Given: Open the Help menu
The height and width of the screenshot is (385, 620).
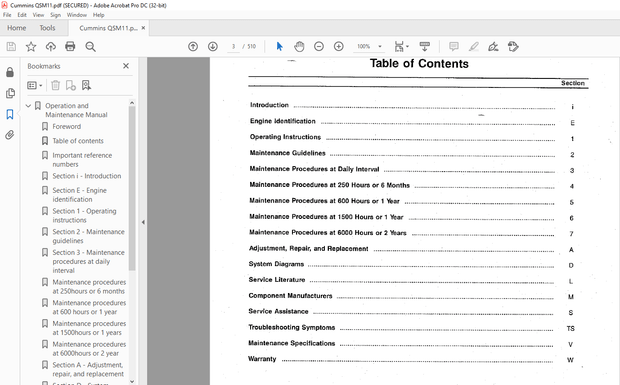Looking at the screenshot, I should [98, 15].
